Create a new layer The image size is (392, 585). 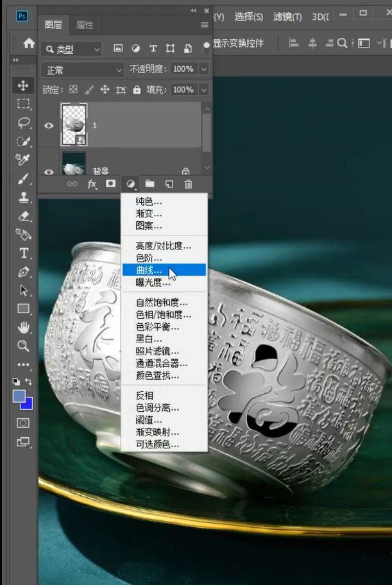(169, 184)
